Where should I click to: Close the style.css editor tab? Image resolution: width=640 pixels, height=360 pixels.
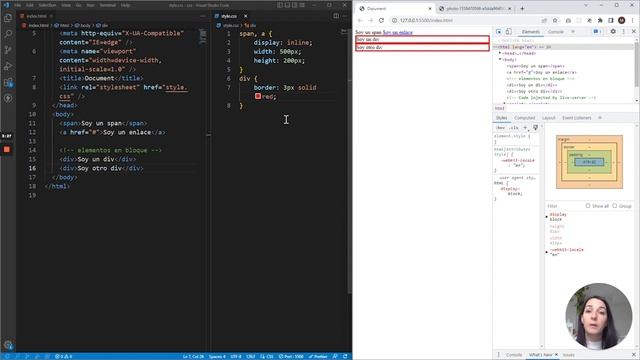(245, 16)
